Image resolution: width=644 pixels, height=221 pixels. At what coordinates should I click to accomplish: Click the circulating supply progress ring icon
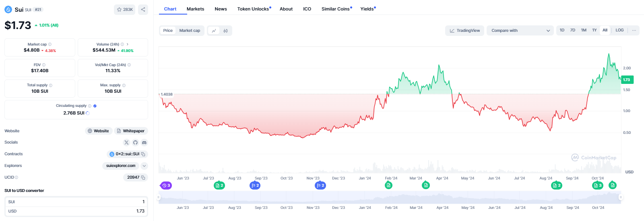click(x=88, y=113)
